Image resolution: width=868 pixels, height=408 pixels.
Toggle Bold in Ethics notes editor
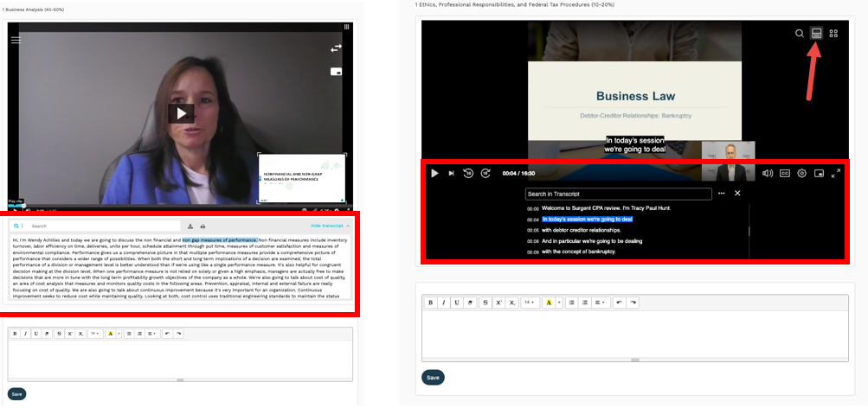pos(431,303)
